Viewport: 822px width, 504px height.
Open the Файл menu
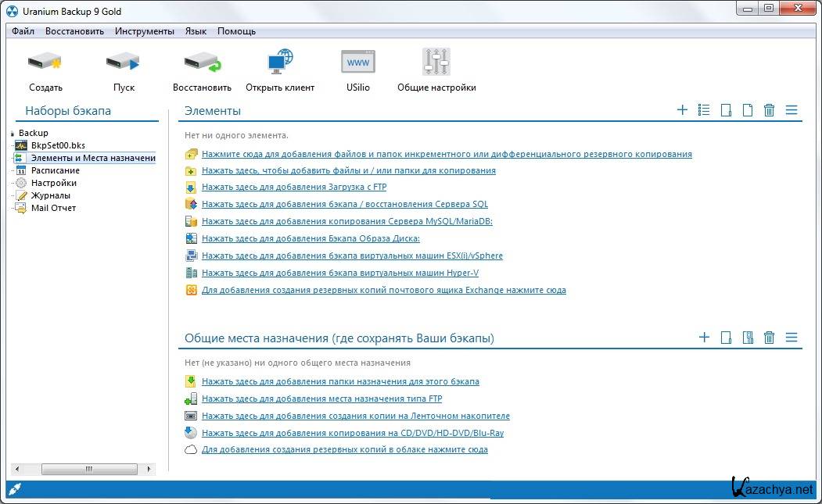point(23,31)
